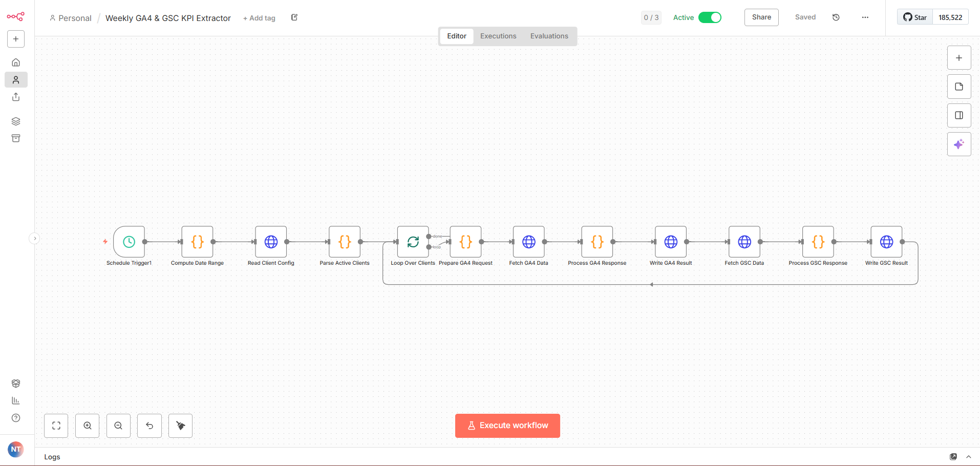Open the Overview home icon in sidebar
980x466 pixels.
point(16,62)
